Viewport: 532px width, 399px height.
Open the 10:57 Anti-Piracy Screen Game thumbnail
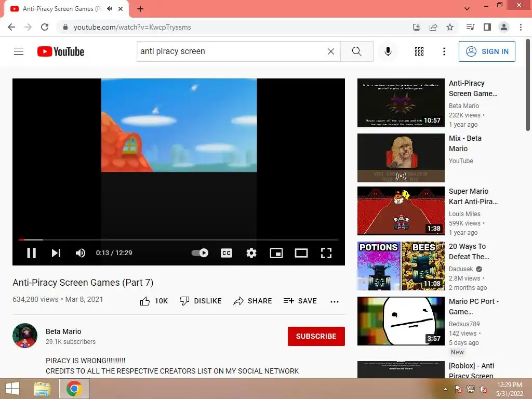click(401, 103)
